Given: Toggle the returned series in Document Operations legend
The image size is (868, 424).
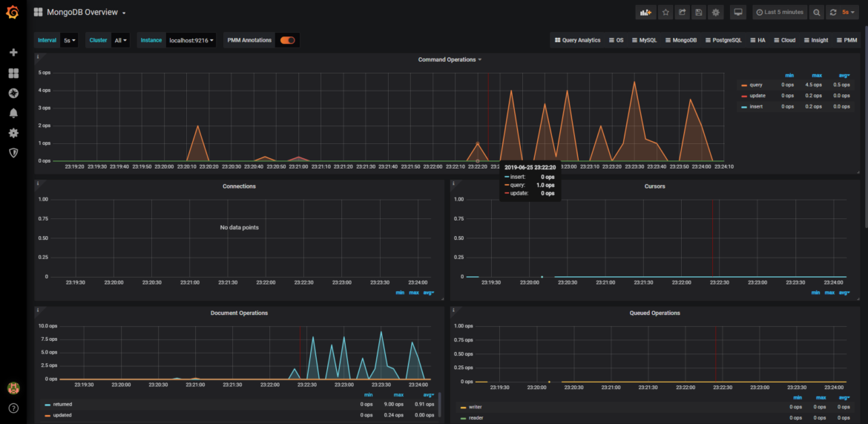Looking at the screenshot, I should (x=62, y=404).
